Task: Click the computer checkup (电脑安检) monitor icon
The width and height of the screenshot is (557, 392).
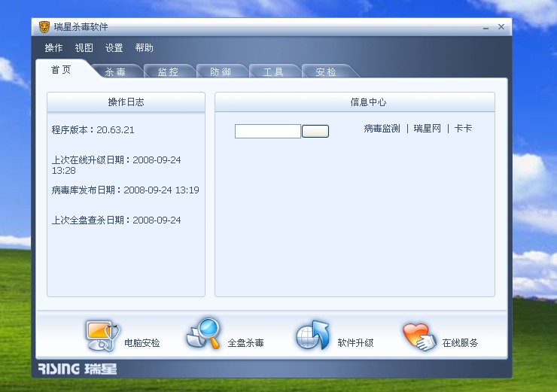Action: 102,336
